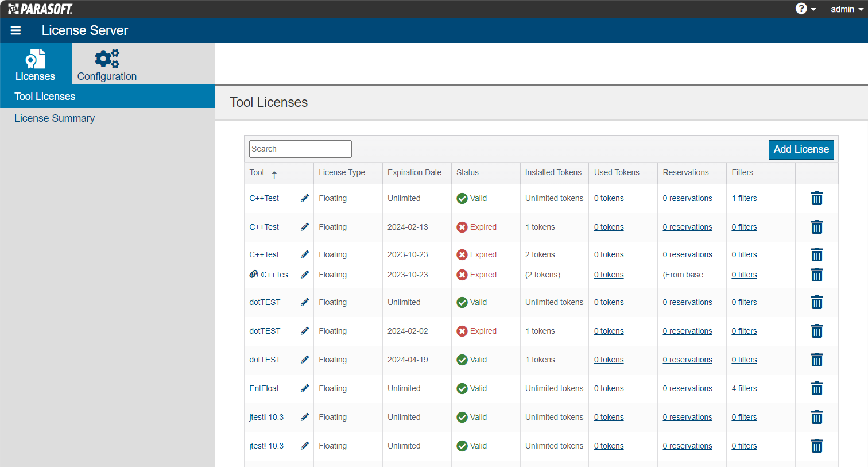Open 0 filters for dotTEST expiring 2024-04-19

pyautogui.click(x=744, y=360)
